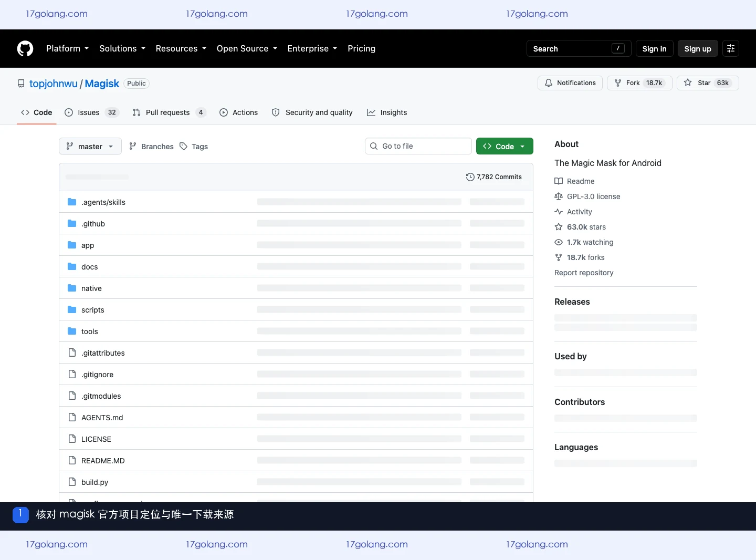Open the LICENSE file name
This screenshot has height=560, width=756.
click(x=96, y=439)
